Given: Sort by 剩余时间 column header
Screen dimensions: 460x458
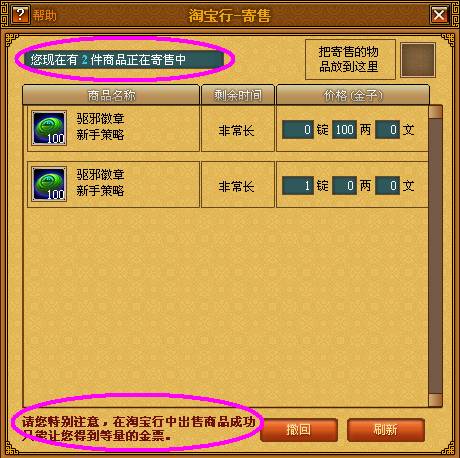Looking at the screenshot, I should pyautogui.click(x=238, y=95).
